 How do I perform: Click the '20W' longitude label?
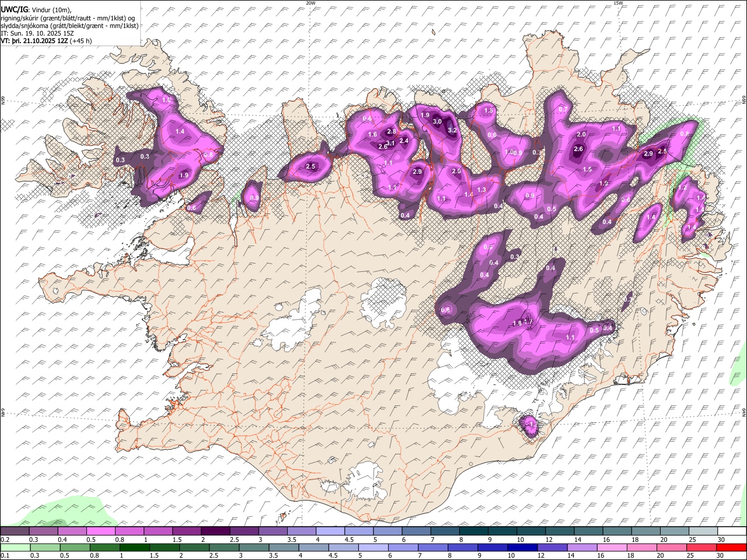point(310,3)
